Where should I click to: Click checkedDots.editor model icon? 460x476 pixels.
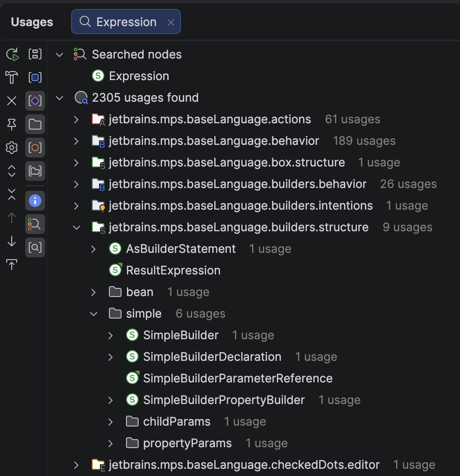pyautogui.click(x=99, y=464)
